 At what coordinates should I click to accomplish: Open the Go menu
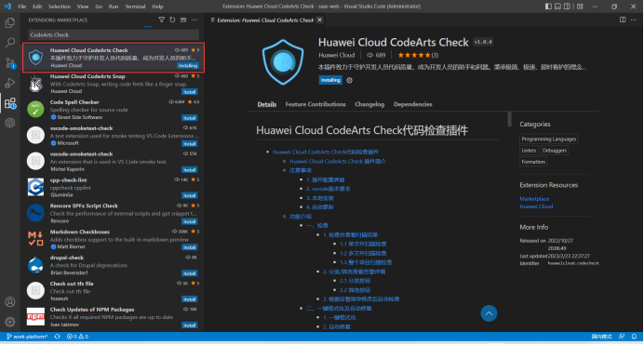(x=99, y=7)
